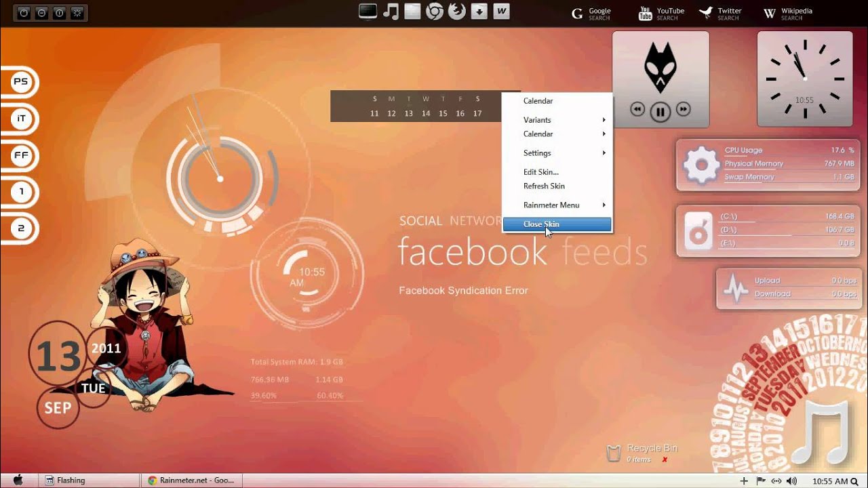868x488 pixels.
Task: Launch Word from the top dock
Action: pos(502,11)
